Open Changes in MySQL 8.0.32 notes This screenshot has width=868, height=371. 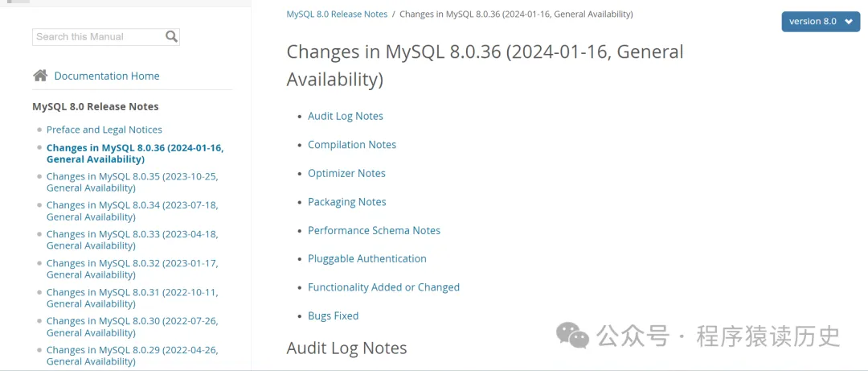pyautogui.click(x=133, y=269)
